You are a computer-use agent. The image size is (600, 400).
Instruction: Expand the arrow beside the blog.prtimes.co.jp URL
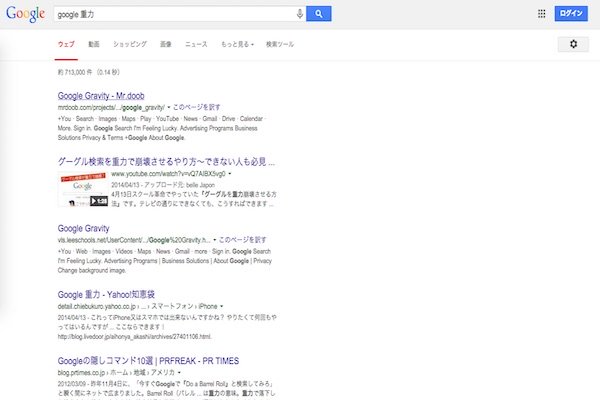coord(179,372)
